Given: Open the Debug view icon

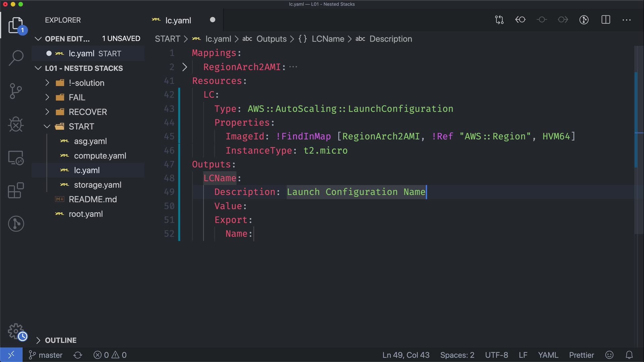Looking at the screenshot, I should click(x=16, y=124).
